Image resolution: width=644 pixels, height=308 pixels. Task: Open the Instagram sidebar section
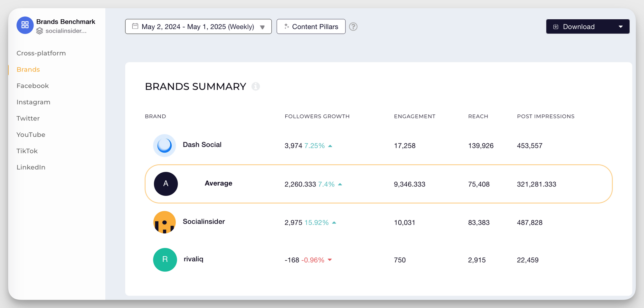pos(33,102)
